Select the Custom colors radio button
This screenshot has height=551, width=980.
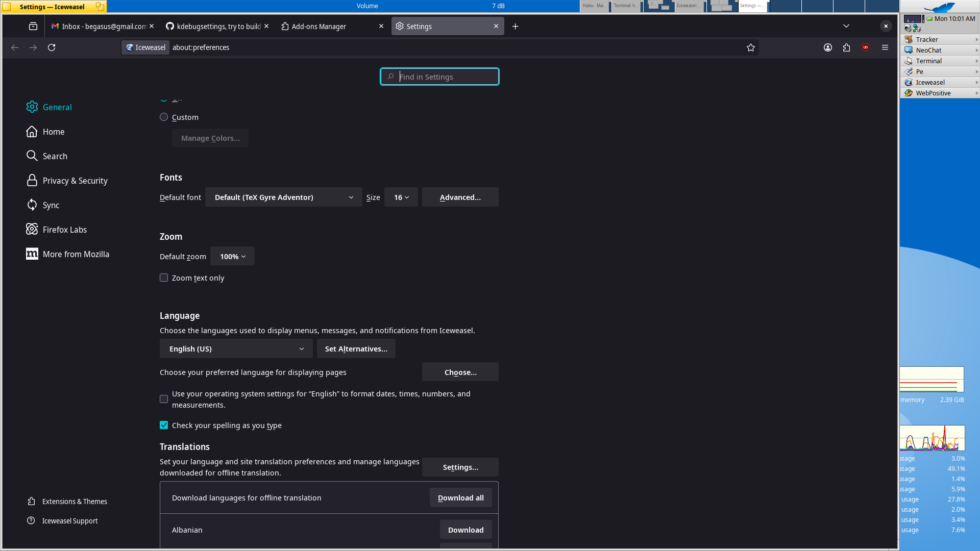[x=164, y=117]
